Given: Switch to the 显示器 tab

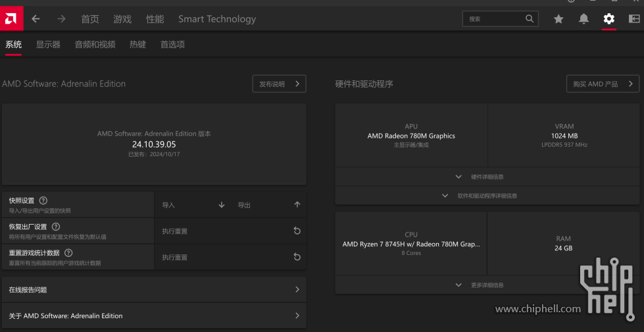Looking at the screenshot, I should click(48, 45).
